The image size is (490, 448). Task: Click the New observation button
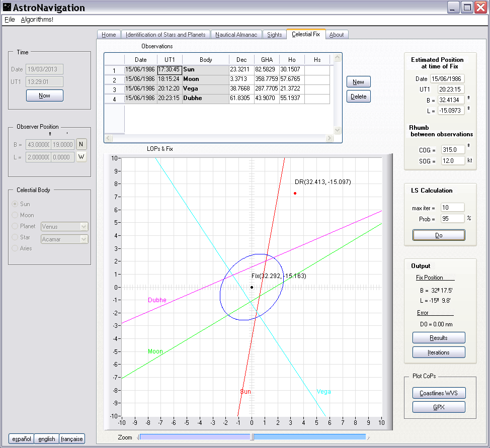[358, 82]
